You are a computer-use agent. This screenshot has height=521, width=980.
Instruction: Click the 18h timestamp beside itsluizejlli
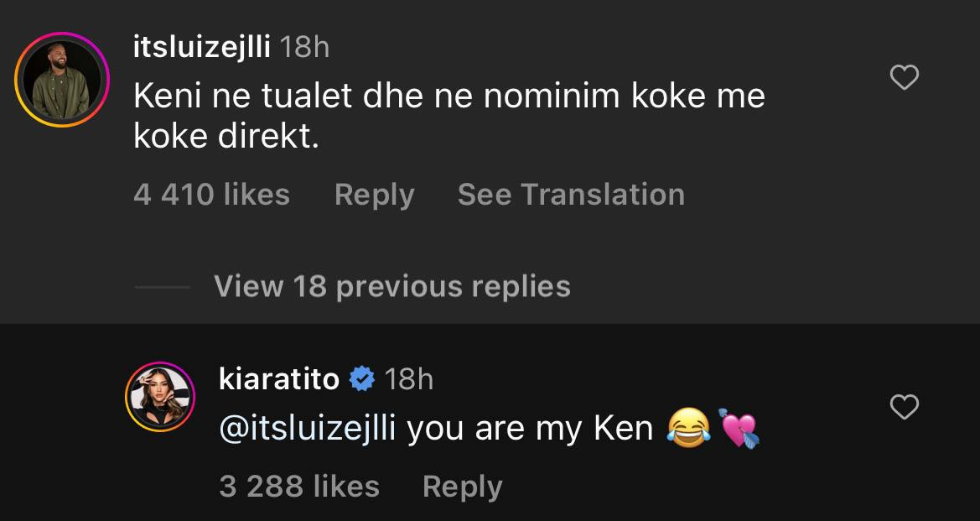[303, 48]
